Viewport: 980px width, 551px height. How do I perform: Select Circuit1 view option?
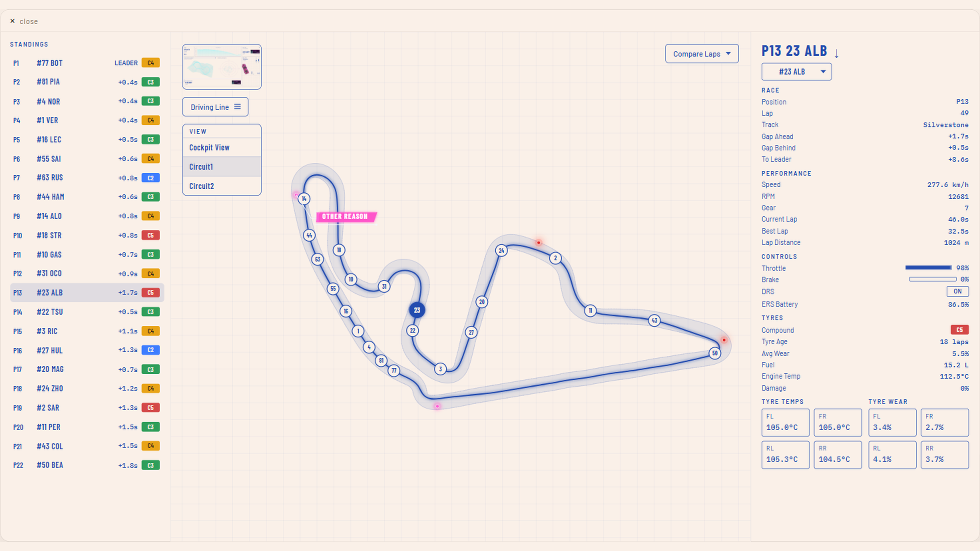[x=222, y=167]
